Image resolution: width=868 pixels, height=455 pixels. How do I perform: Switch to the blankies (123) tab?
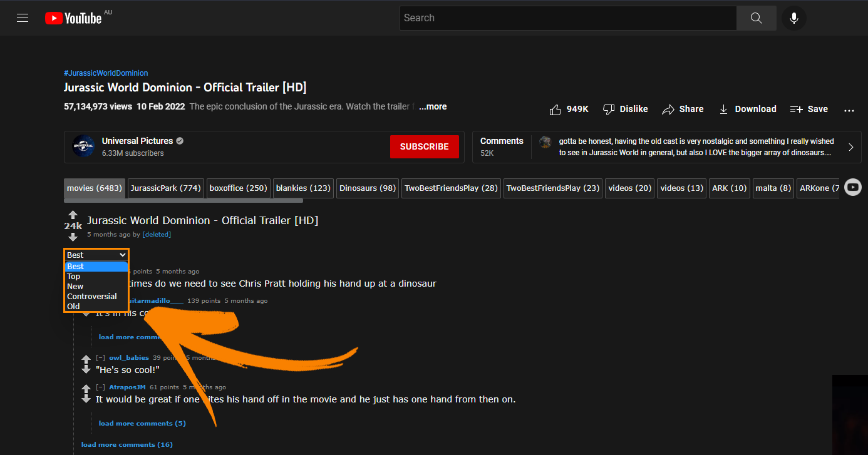pos(303,188)
